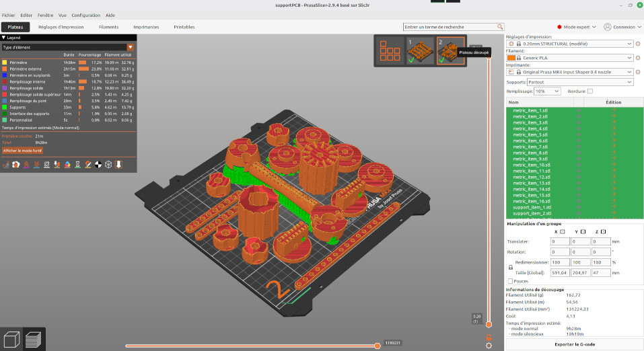Click search magnifier icon
644x351 pixels.
tap(500, 27)
